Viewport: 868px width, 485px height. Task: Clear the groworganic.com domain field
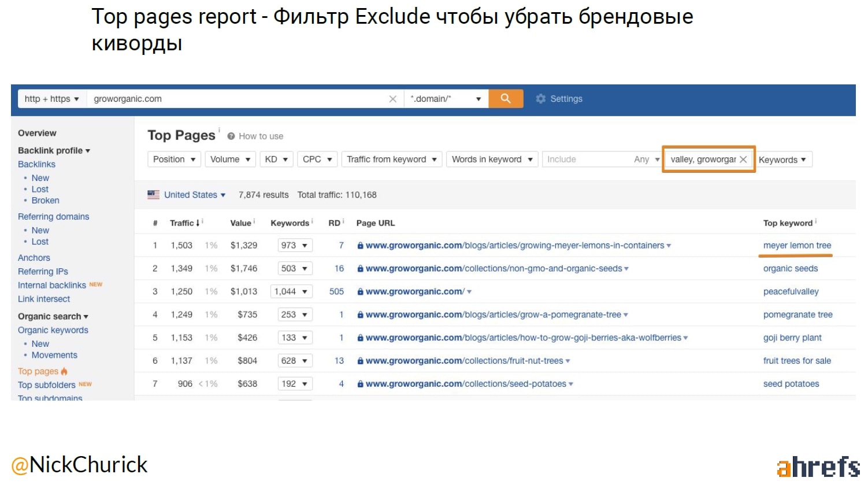tap(392, 99)
